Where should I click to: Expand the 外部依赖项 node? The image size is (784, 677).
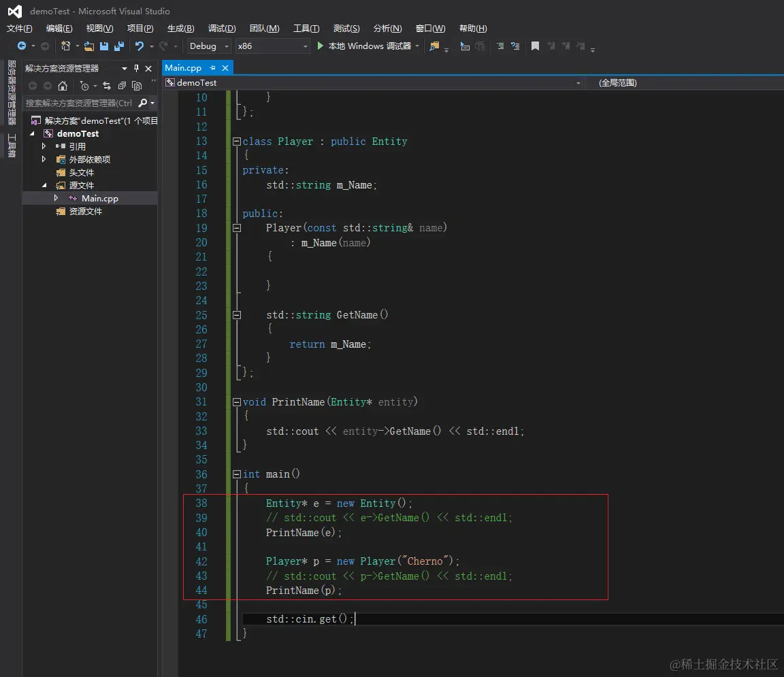pos(44,159)
